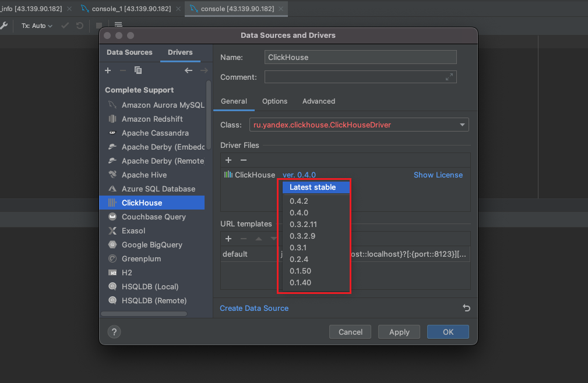Select the Amazon Aurora MySQL driver
Viewport: 588px width, 383px height.
click(x=153, y=105)
